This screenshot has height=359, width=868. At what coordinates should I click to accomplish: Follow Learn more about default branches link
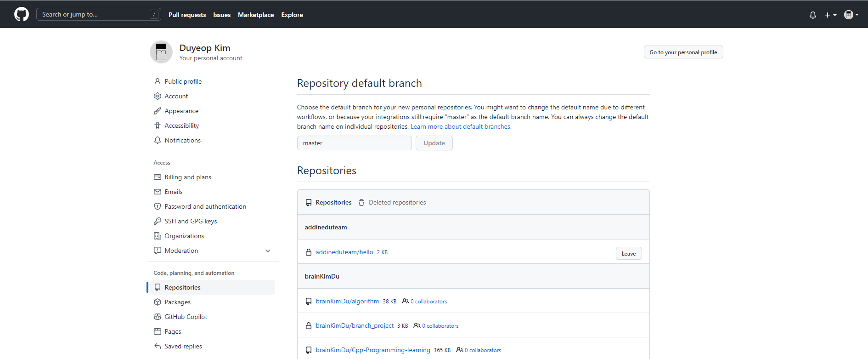click(x=461, y=126)
